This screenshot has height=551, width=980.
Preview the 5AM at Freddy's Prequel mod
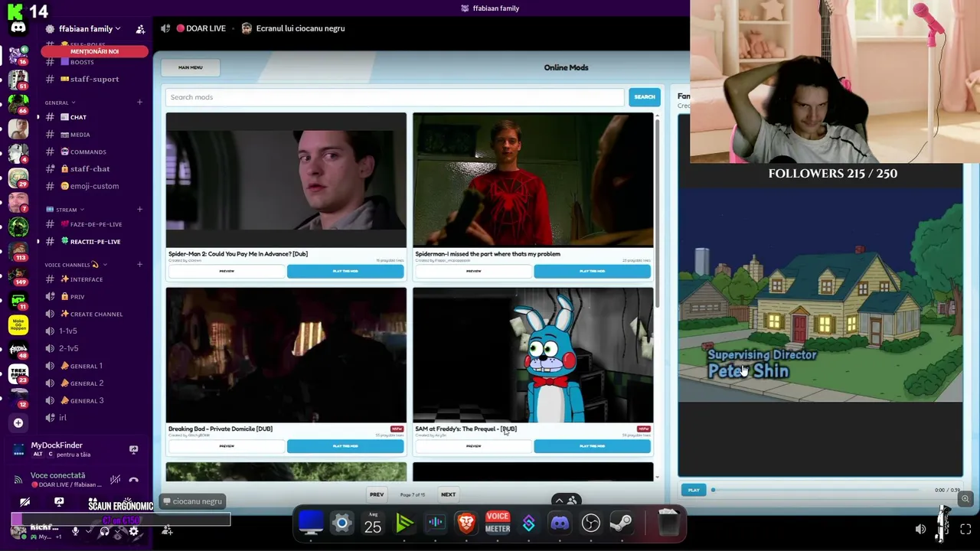[473, 446]
